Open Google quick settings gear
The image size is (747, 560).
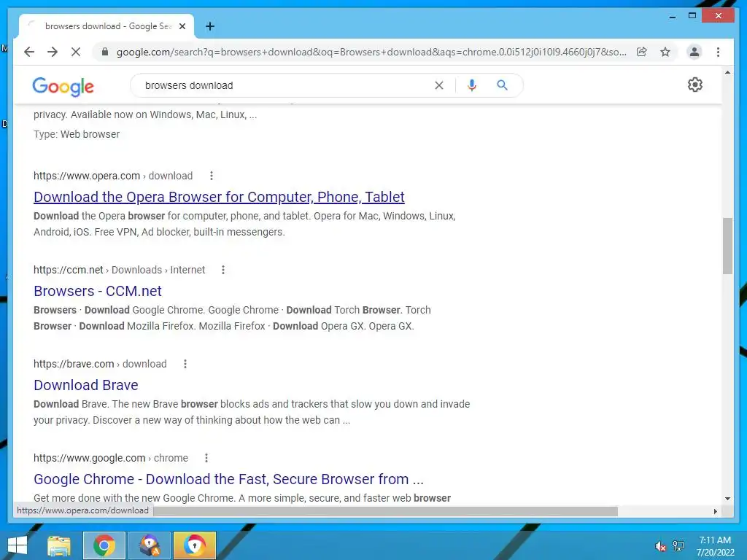(x=695, y=85)
